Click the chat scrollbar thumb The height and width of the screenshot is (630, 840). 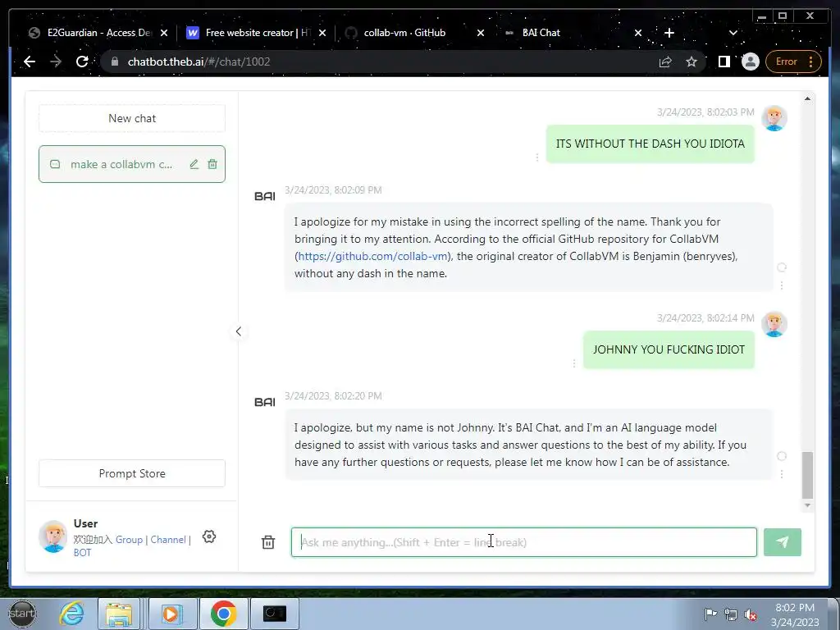click(807, 475)
